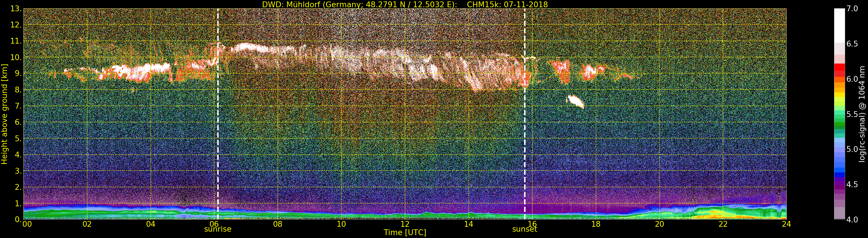The image size is (868, 238).
Task: Click the '20' tick on the time axis
Action: (x=659, y=224)
